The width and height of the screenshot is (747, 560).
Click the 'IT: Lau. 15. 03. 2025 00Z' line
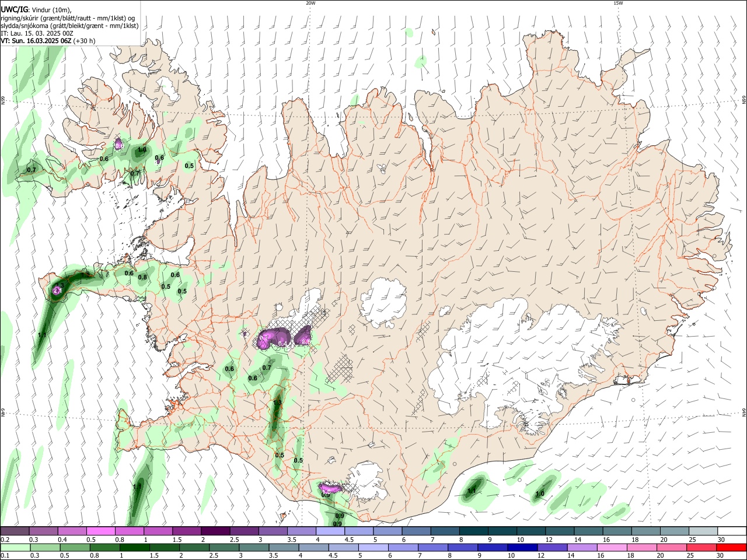coord(37,33)
